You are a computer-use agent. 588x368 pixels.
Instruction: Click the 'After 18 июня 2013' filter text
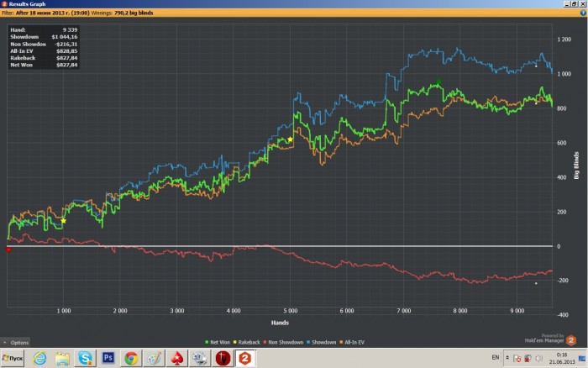click(x=52, y=13)
